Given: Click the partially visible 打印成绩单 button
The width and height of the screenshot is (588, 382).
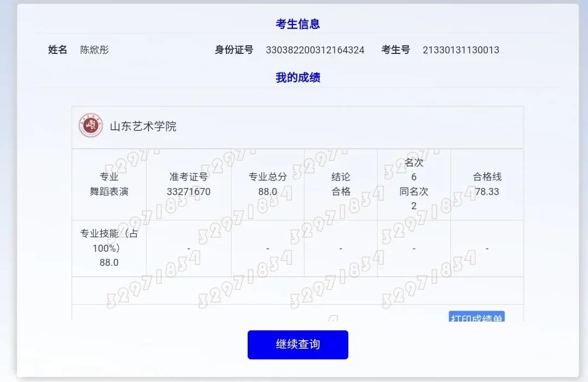Looking at the screenshot, I should click(x=476, y=317).
